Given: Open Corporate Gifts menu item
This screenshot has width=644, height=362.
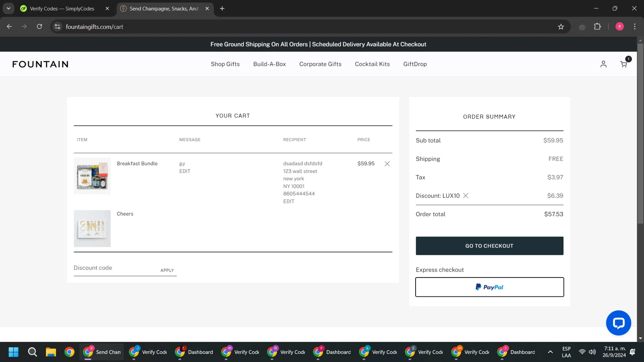Looking at the screenshot, I should (x=320, y=64).
